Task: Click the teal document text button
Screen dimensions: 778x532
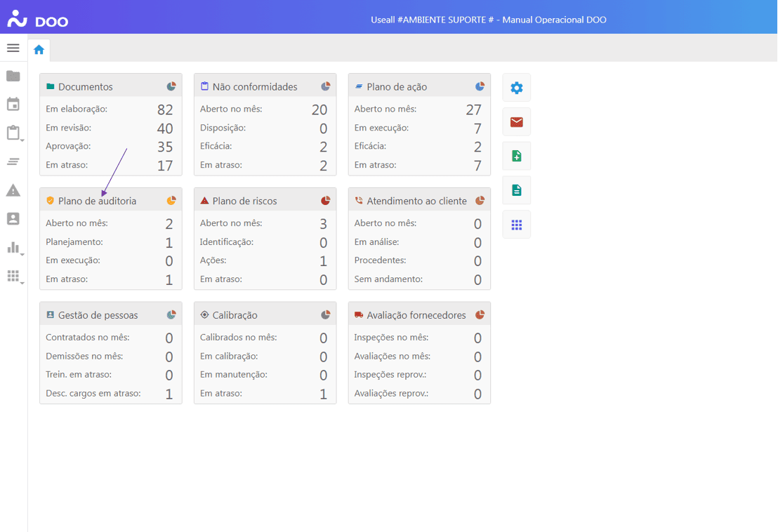Action: 517,190
